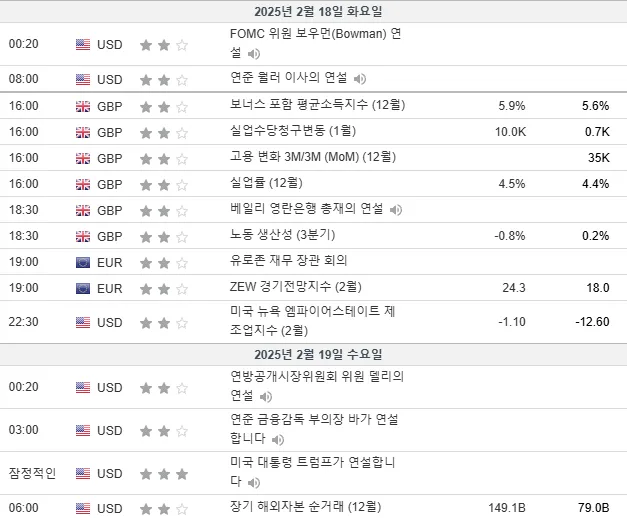Click the speaker icon next to the Bailey speech
The image size is (627, 518).
pos(395,210)
